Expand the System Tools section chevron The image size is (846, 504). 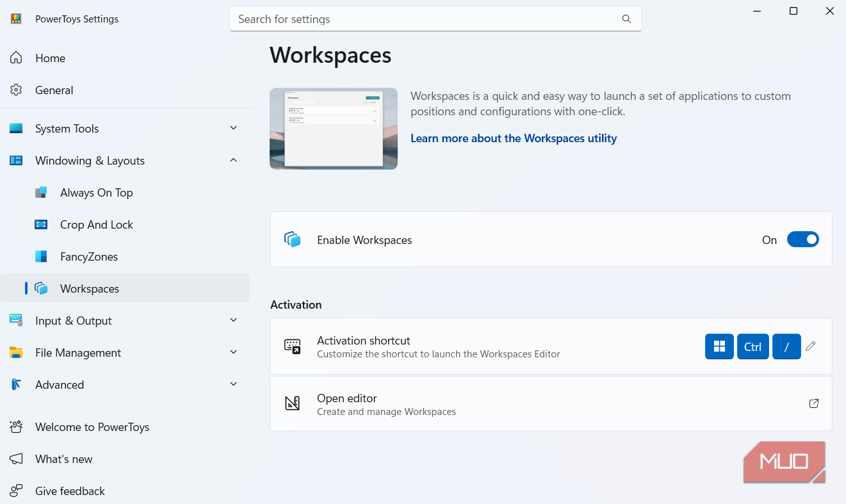pos(234,128)
